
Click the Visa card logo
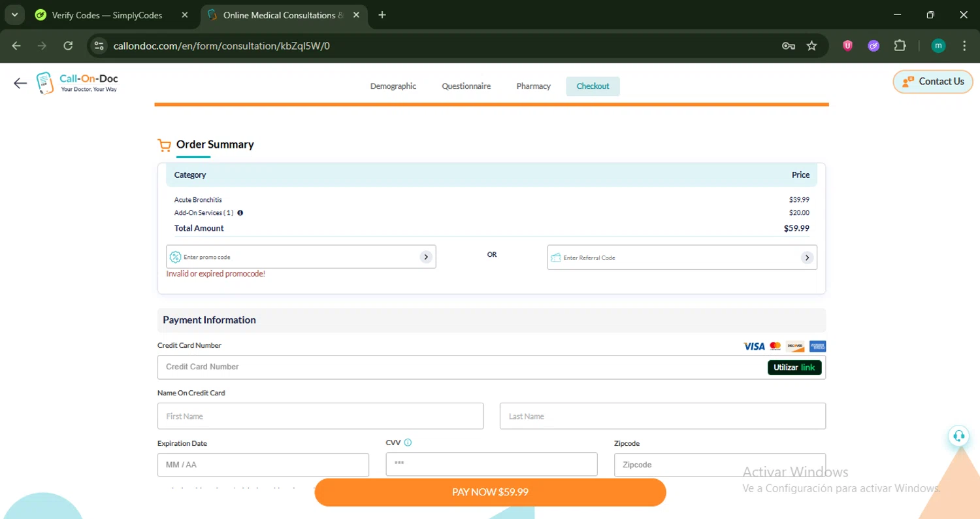coord(754,346)
